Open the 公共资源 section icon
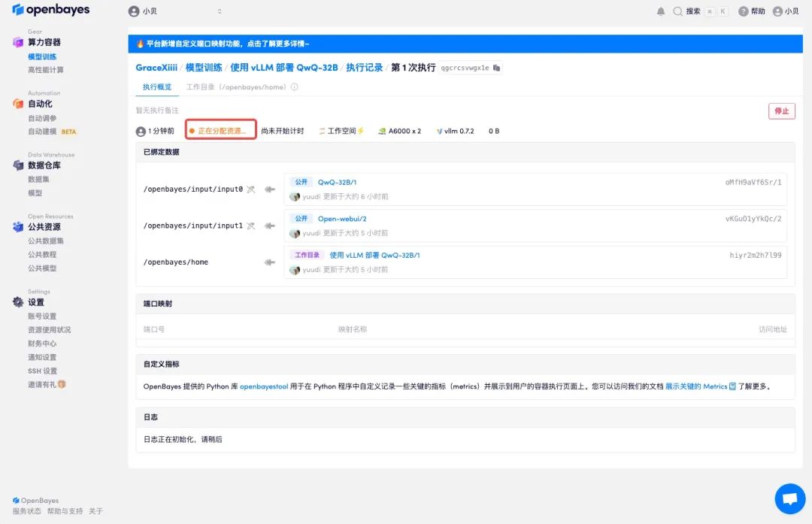Screen dimensions: 812x524 18,227
